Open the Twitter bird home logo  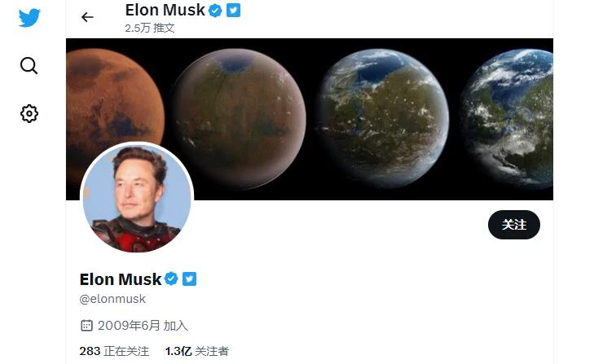coord(29,17)
